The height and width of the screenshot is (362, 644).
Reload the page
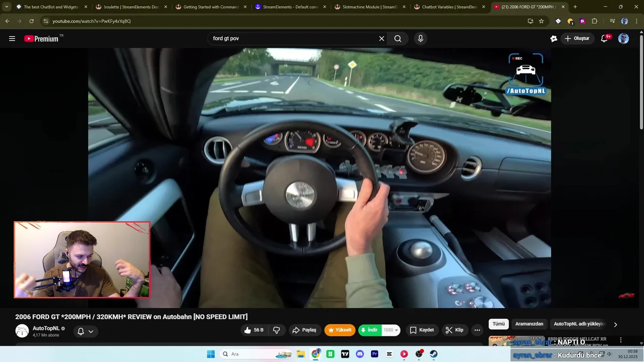point(31,21)
